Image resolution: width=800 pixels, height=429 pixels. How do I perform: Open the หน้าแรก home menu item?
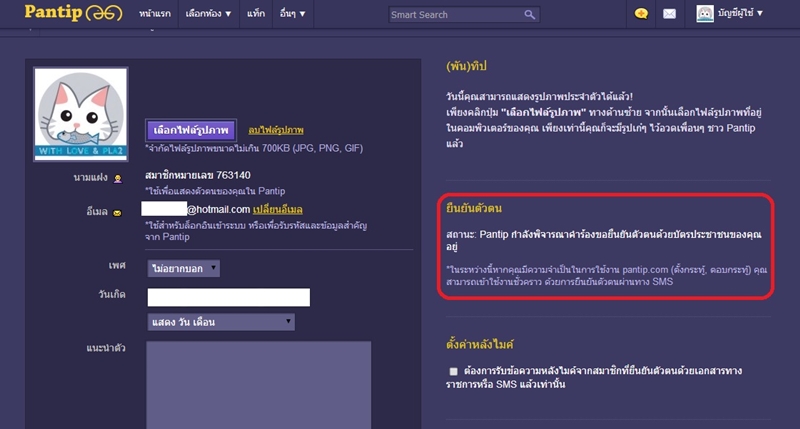[155, 14]
